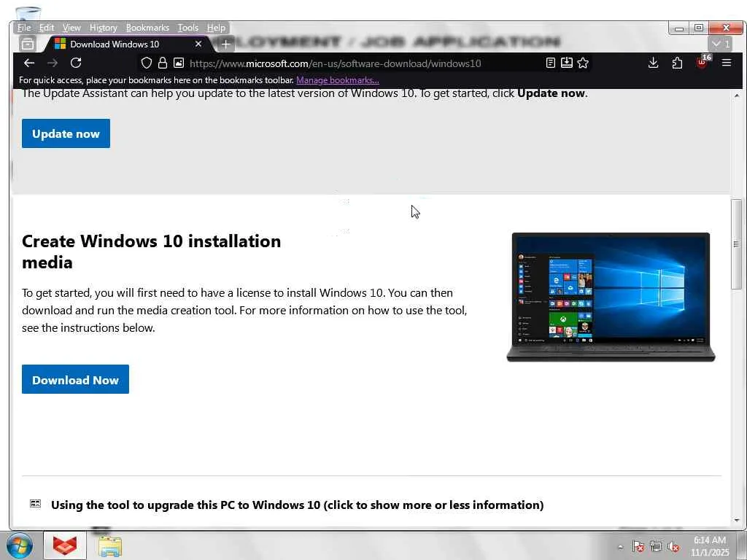
Task: Open a new tab with plus button
Action: (226, 44)
